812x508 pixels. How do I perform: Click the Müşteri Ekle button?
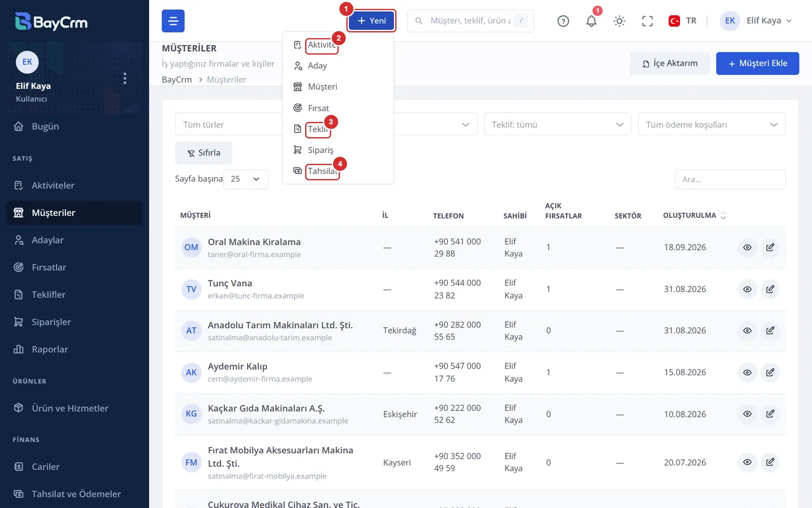(x=757, y=63)
